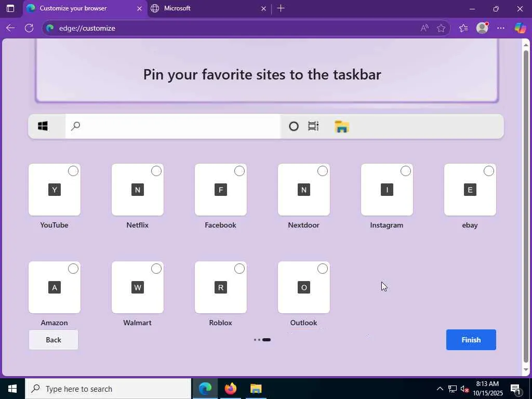Click the Nextdoor N tile icon

pyautogui.click(x=303, y=190)
